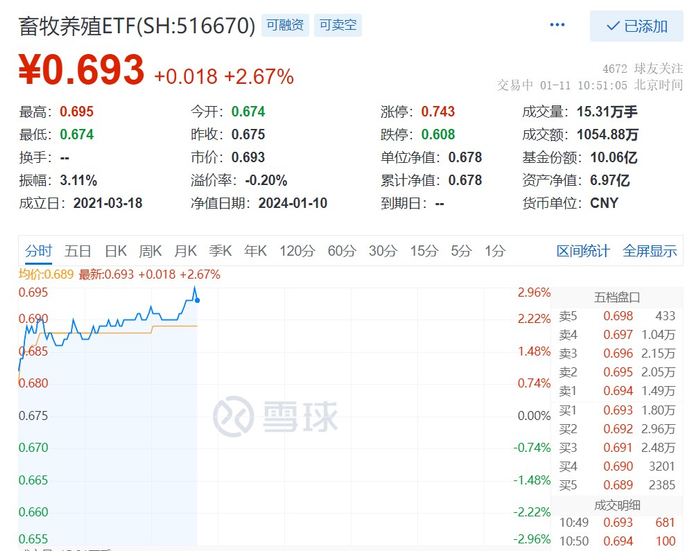This screenshot has height=551, width=700.
Task: Click the 均价:0.689 average price label
Action: [x=46, y=274]
